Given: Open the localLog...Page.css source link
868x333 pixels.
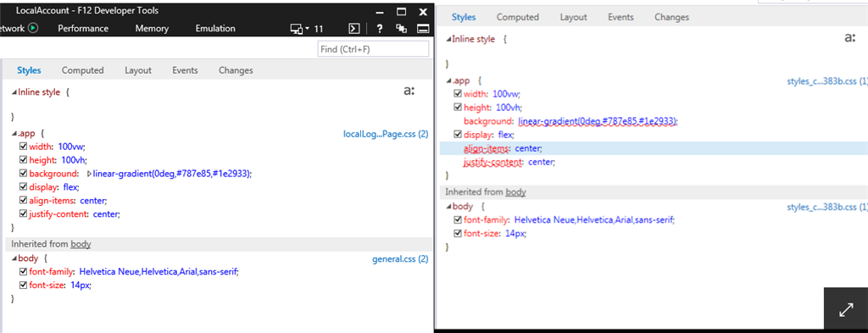Looking at the screenshot, I should pos(386,134).
